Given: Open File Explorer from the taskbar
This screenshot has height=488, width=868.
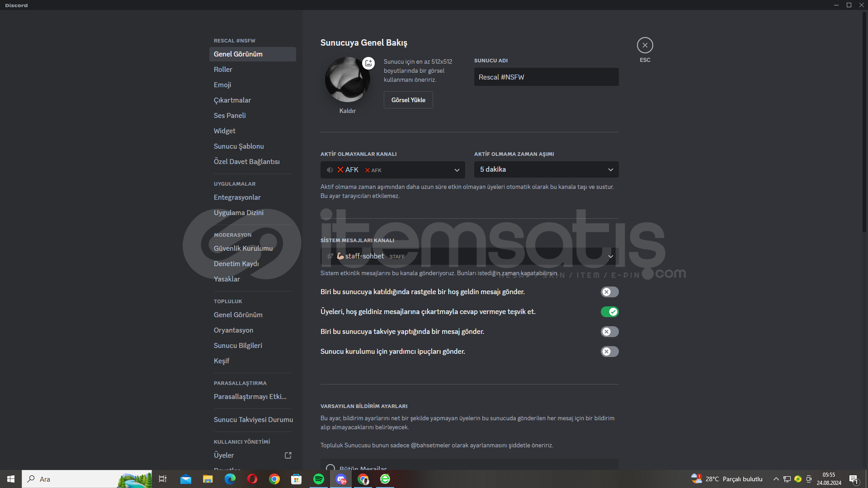Looking at the screenshot, I should (208, 479).
